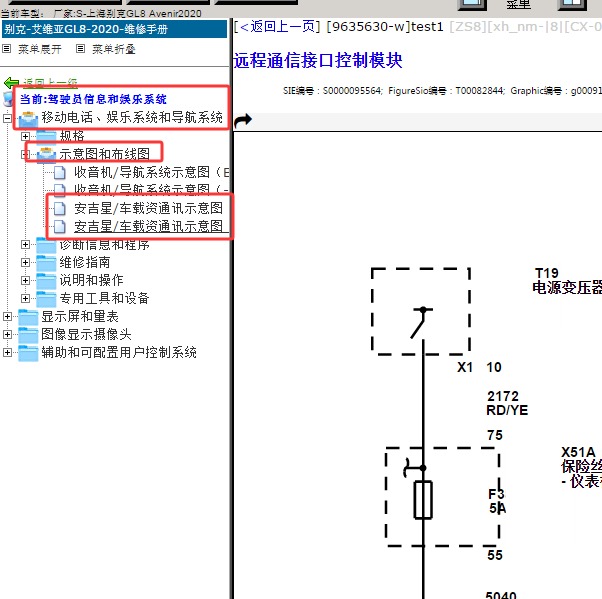The height and width of the screenshot is (599, 602).
Task: Click the fuse symbol in dashed box
Action: click(x=423, y=500)
